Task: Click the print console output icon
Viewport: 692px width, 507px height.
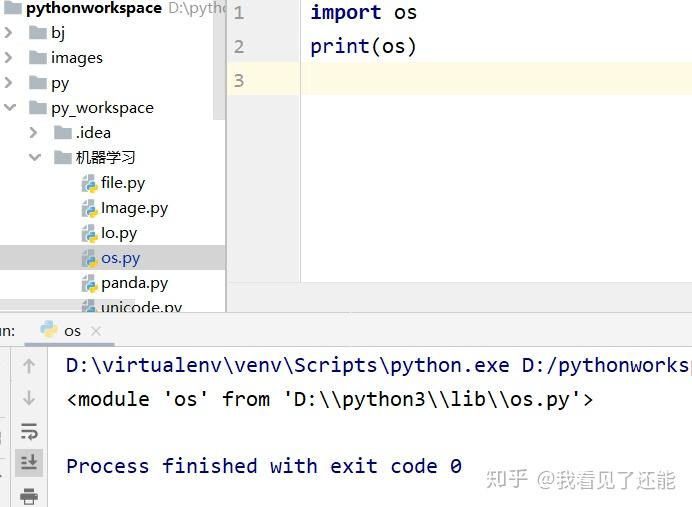Action: pos(29,495)
